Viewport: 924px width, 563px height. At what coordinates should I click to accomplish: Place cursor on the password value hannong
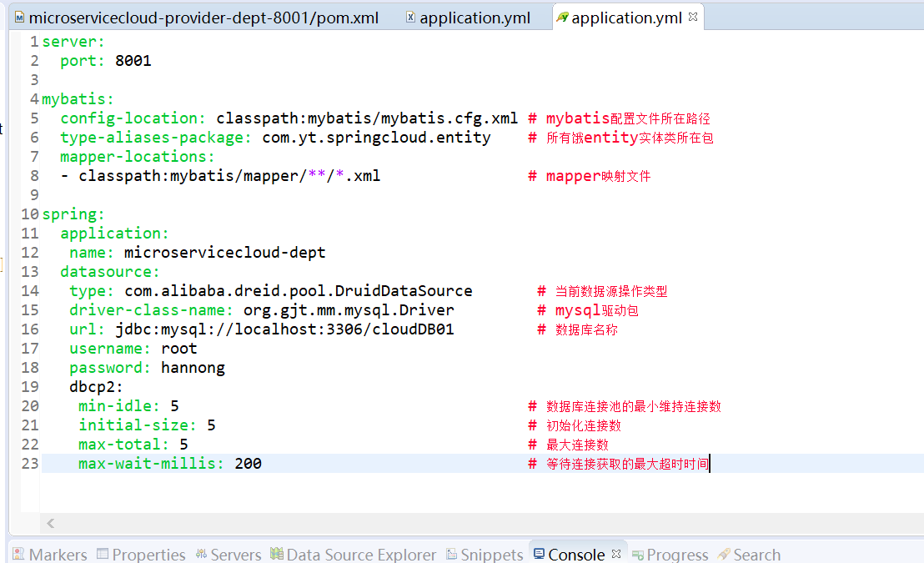[x=193, y=367]
